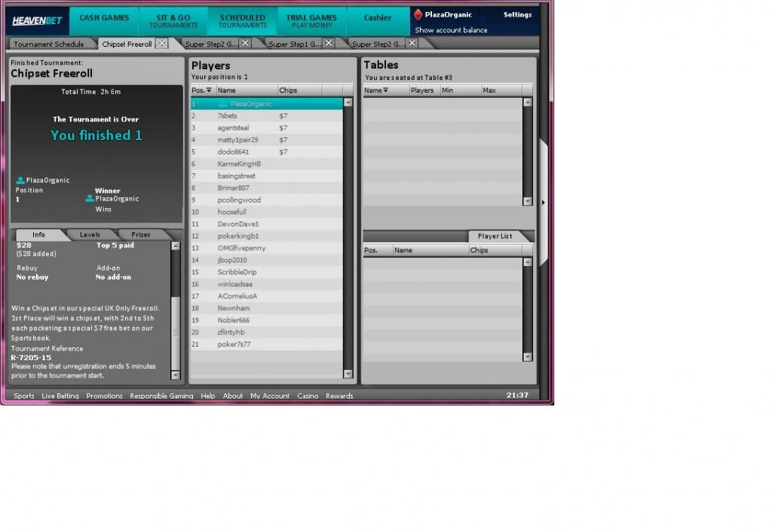The image size is (772, 532).
Task: Open the Prizes tab
Action: click(x=141, y=235)
